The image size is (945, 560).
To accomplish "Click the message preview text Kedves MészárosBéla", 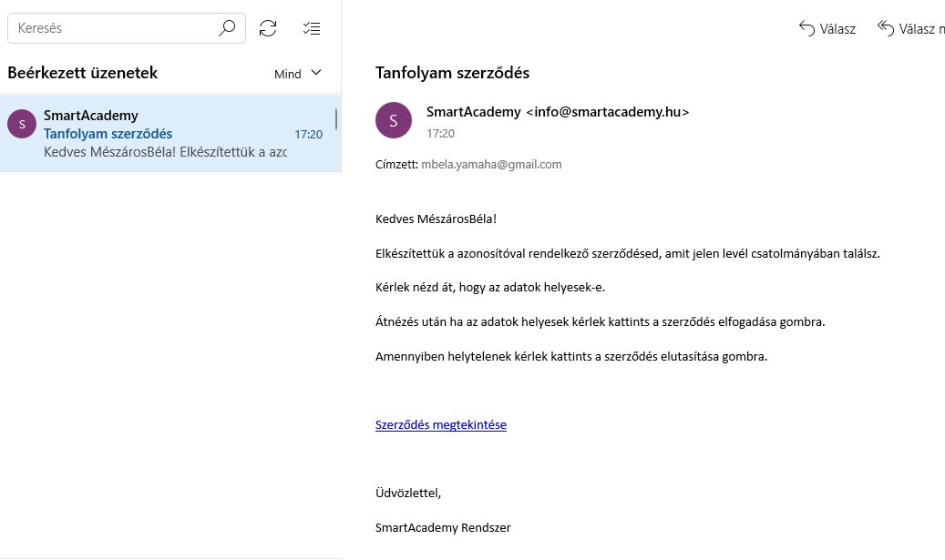I will pyautogui.click(x=164, y=151).
